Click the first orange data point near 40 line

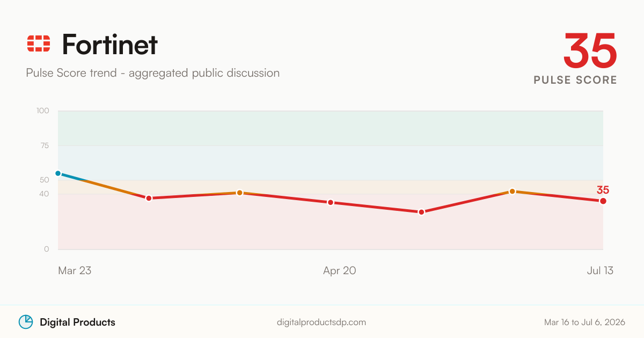point(240,193)
